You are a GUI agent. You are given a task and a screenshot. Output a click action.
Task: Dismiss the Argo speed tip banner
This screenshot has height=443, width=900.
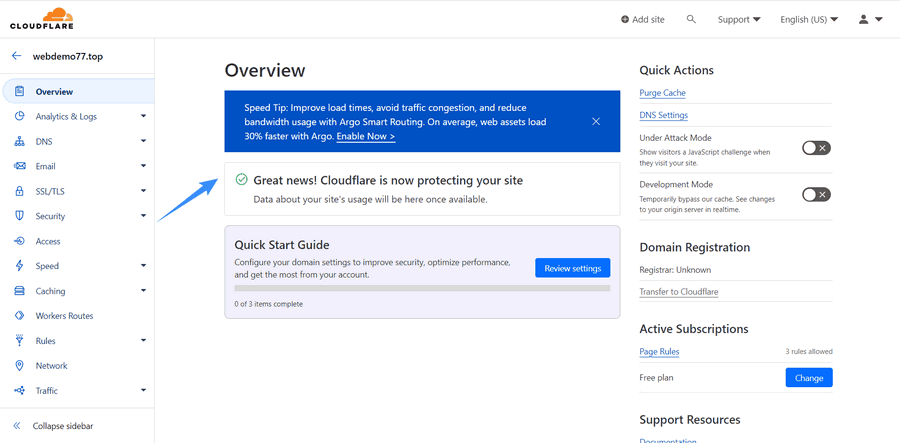point(596,121)
